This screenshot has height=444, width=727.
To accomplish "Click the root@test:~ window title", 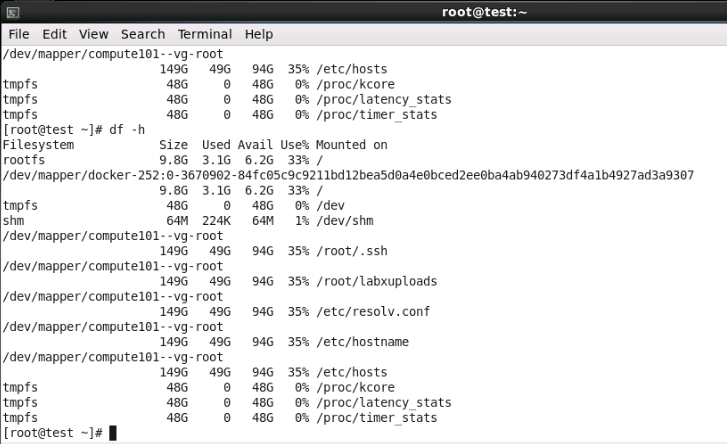I will point(484,12).
